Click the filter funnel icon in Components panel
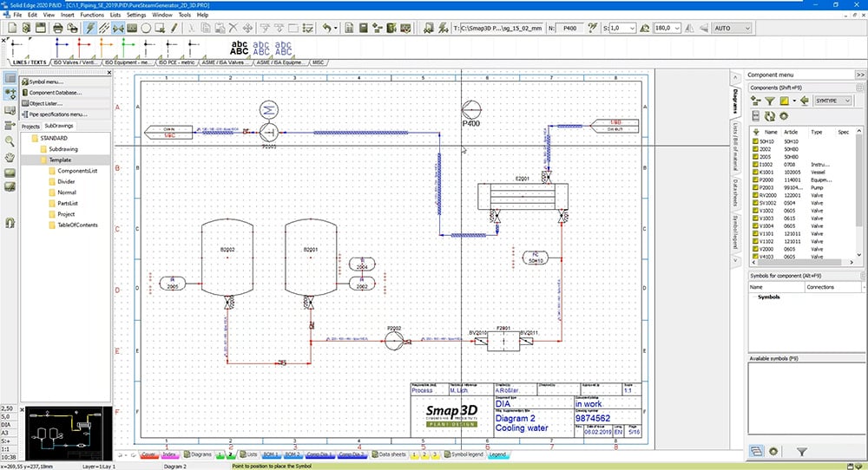This screenshot has height=470, width=868. (x=770, y=101)
